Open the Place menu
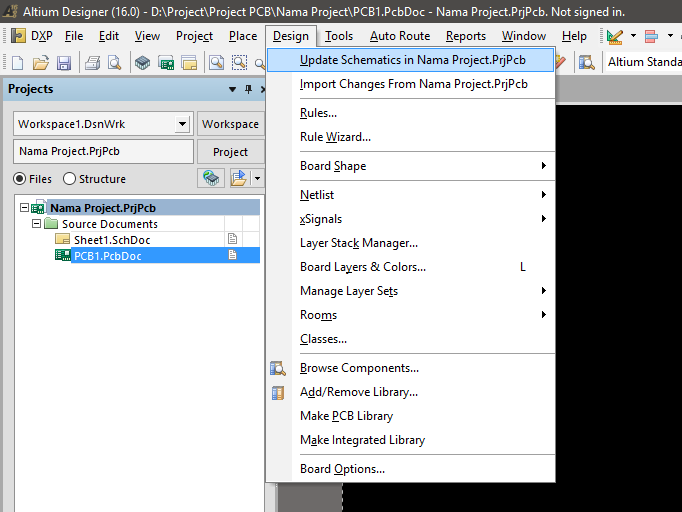This screenshot has height=512, width=682. tap(243, 36)
